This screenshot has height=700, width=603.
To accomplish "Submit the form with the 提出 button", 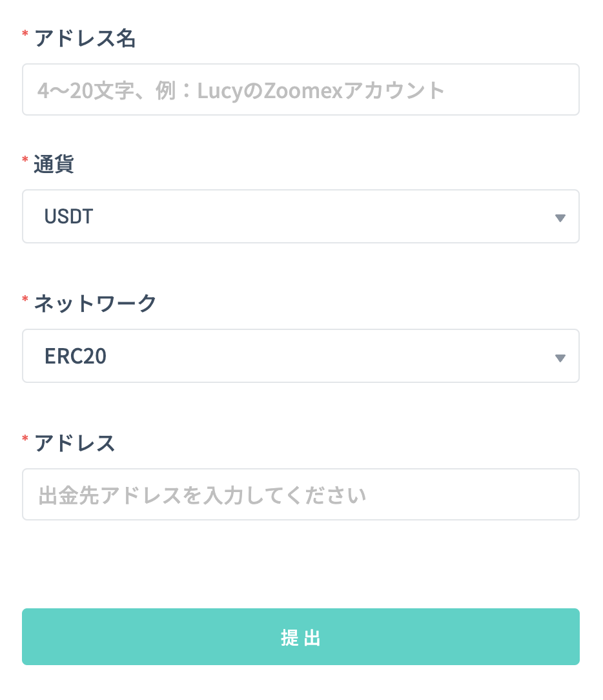I will 301,637.
